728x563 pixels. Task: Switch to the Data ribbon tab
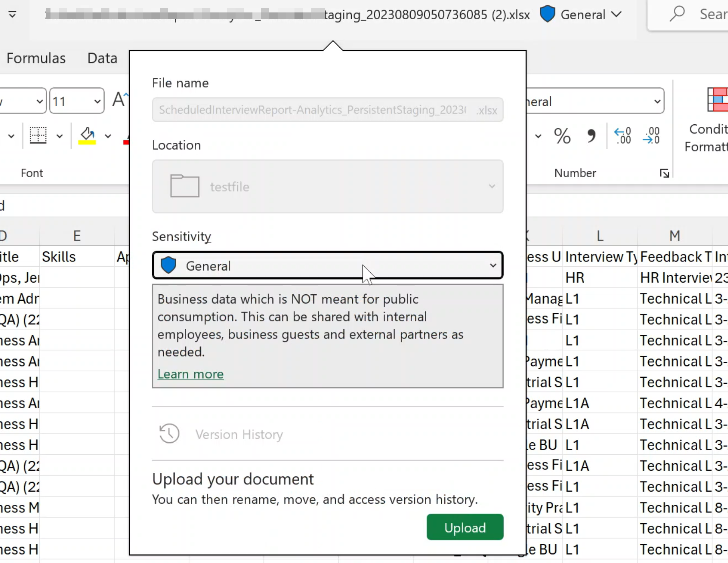[x=102, y=58]
